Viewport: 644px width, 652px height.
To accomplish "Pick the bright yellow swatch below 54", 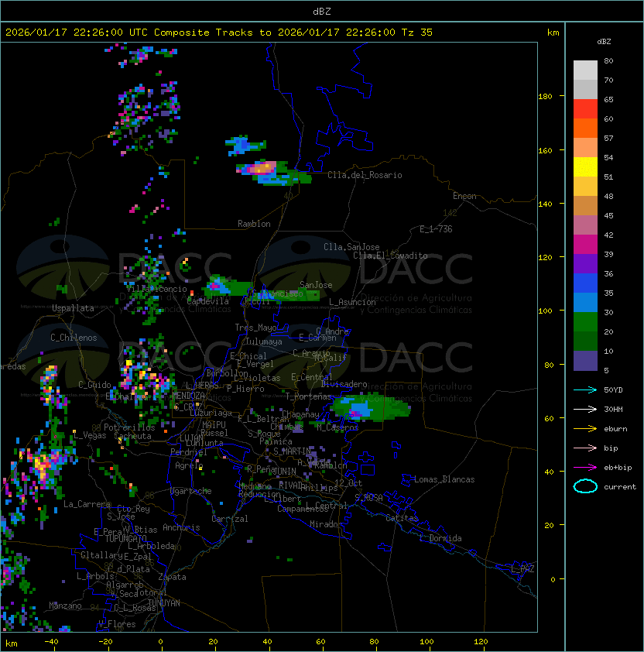I will tap(585, 167).
